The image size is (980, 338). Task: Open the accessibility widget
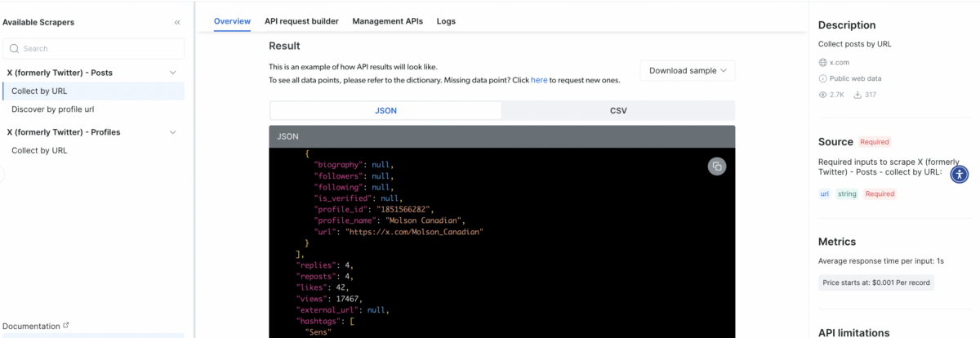960,173
